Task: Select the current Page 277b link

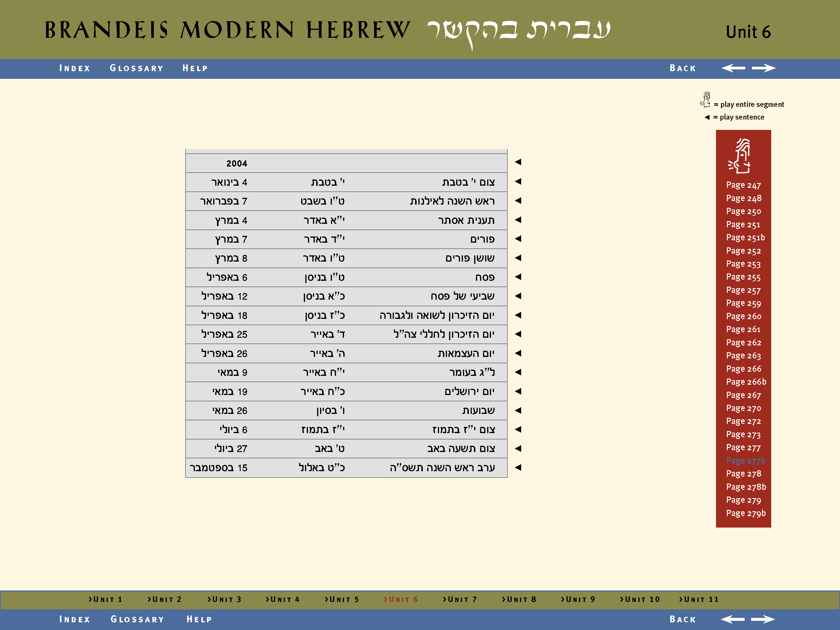Action: coord(746,461)
